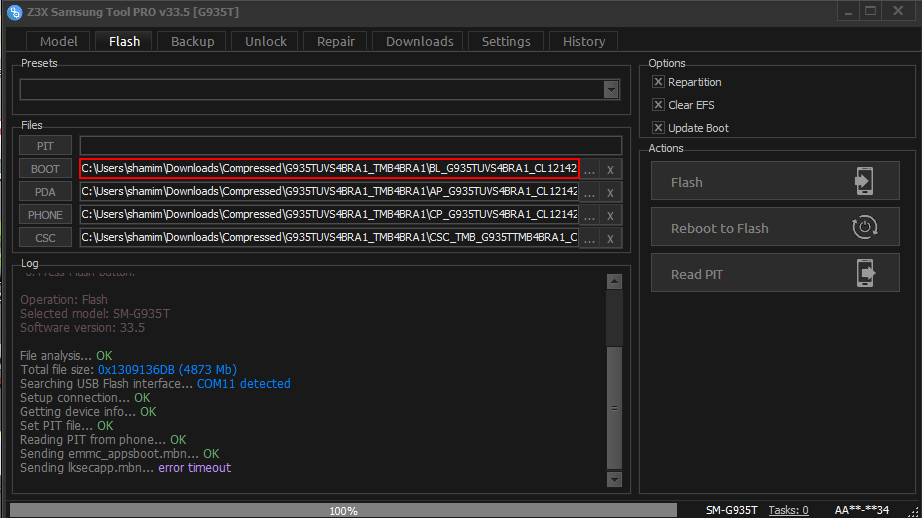
Task: Click the 'File analysis... OK' log line
Action: [x=66, y=356]
